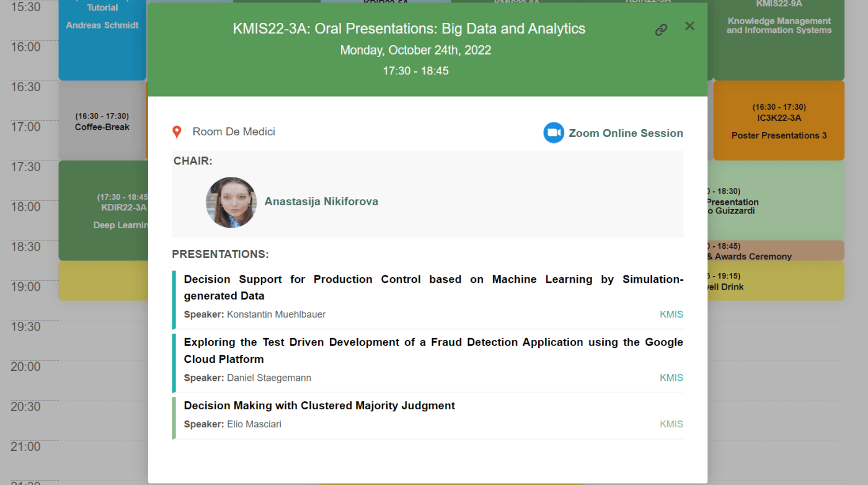Open the Decision Support for Production Control presentation
Image resolution: width=868 pixels, height=485 pixels.
pyautogui.click(x=433, y=287)
